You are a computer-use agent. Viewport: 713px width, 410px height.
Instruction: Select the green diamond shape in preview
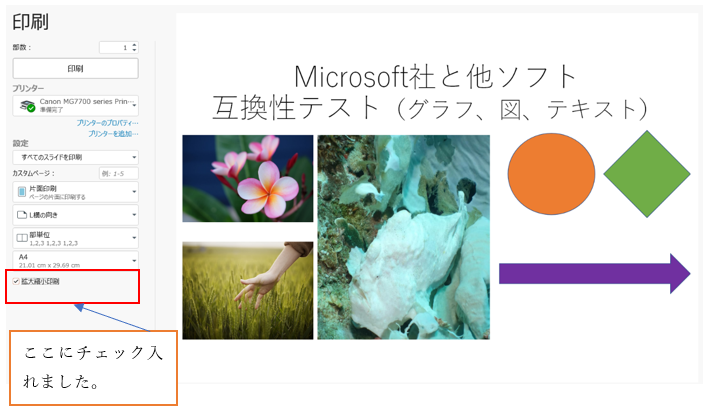(x=647, y=174)
